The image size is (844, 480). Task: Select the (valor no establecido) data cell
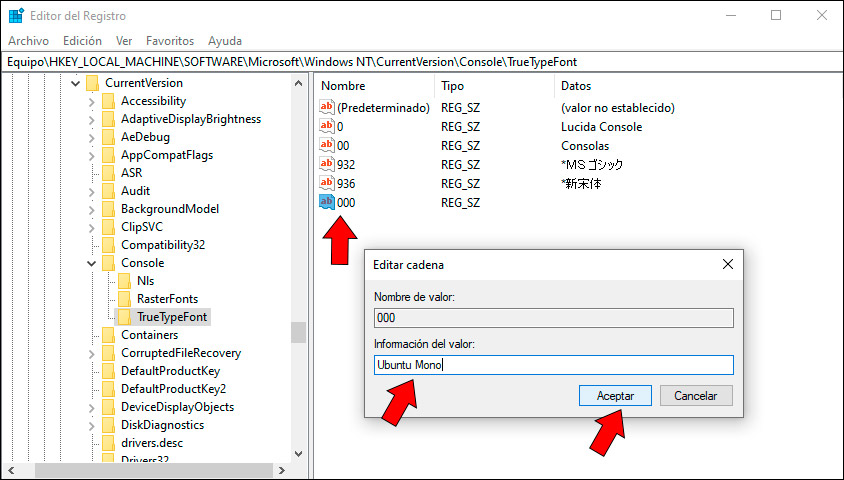coord(617,108)
